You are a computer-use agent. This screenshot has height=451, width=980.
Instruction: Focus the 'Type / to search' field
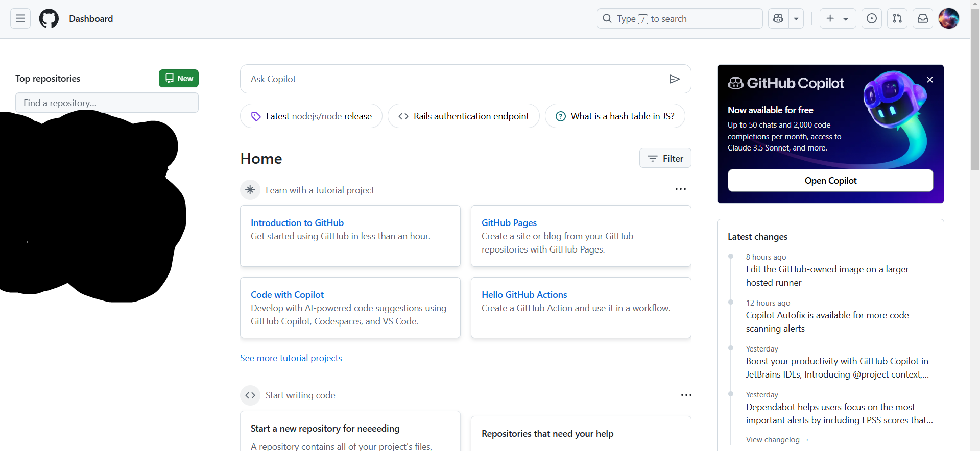(x=680, y=18)
